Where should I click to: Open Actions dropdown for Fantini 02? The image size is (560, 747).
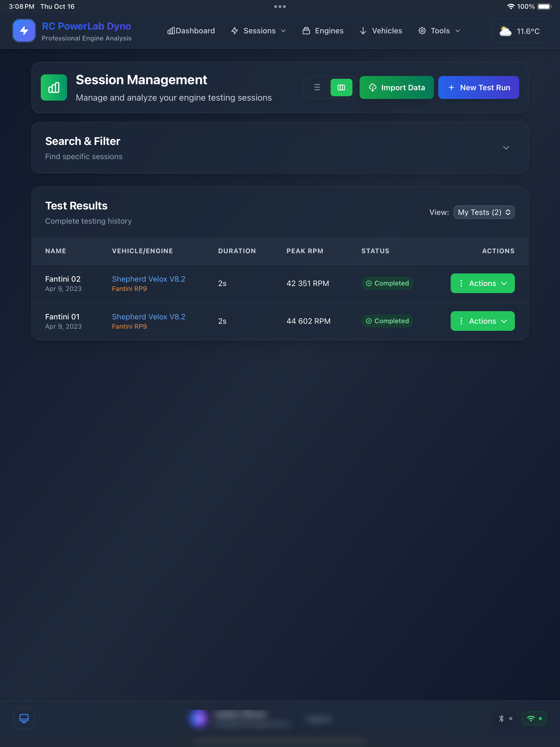click(482, 283)
